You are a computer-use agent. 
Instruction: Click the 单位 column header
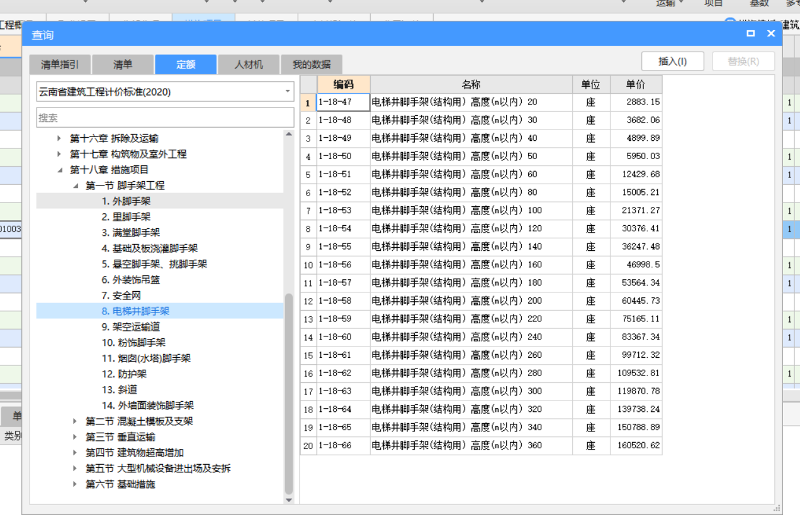coord(591,84)
